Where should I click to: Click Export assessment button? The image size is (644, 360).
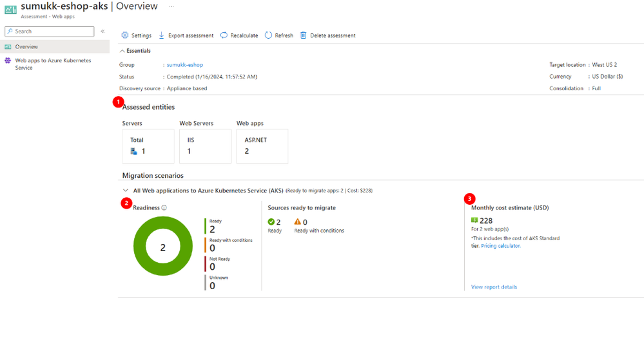point(186,35)
